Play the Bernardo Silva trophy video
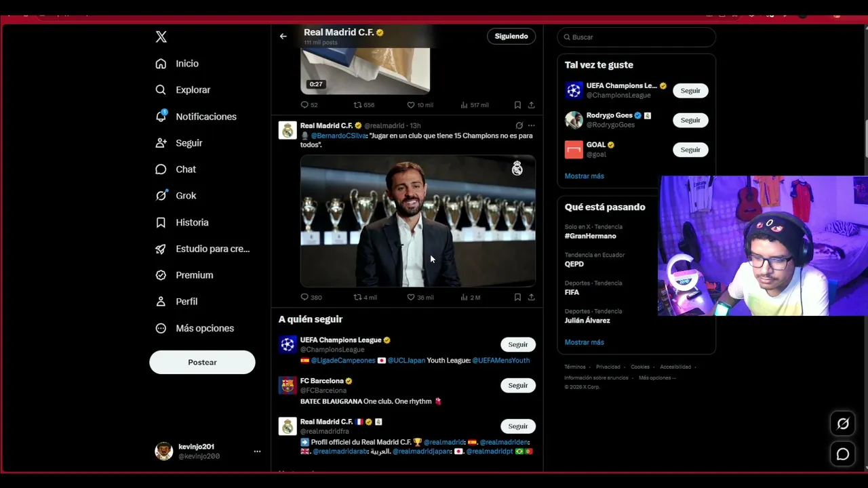 pyautogui.click(x=418, y=221)
